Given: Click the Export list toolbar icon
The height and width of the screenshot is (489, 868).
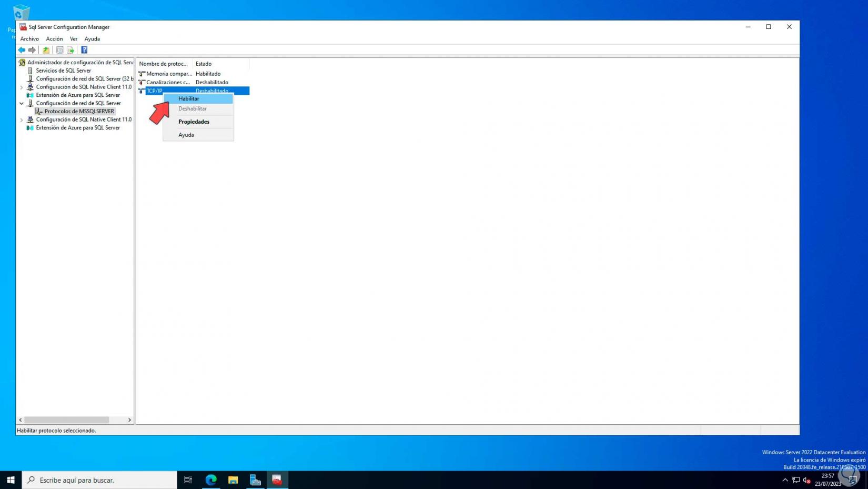Looking at the screenshot, I should pos(70,50).
